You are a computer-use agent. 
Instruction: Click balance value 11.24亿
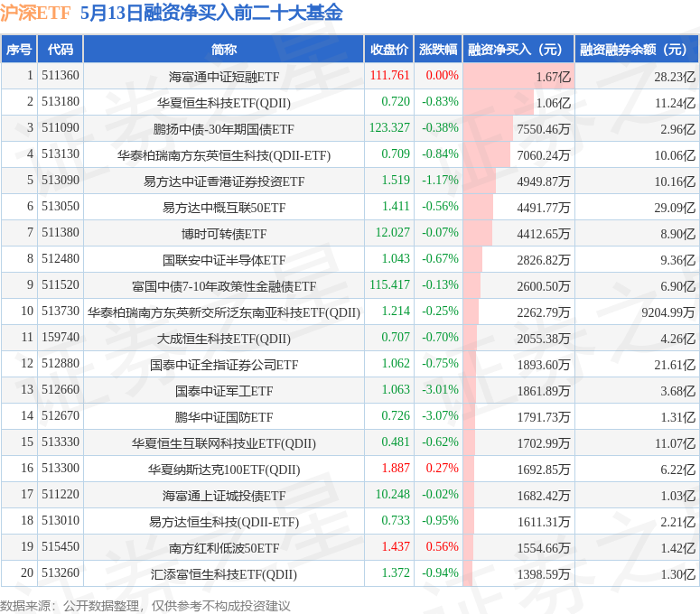tap(675, 104)
